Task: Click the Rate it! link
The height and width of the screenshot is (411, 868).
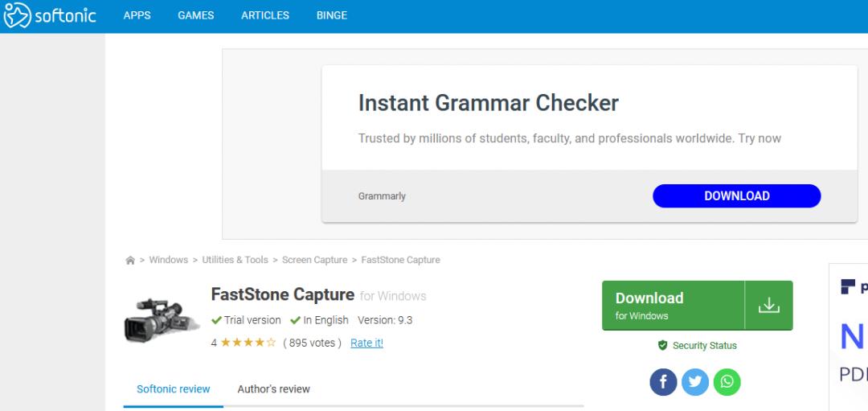Action: click(366, 343)
